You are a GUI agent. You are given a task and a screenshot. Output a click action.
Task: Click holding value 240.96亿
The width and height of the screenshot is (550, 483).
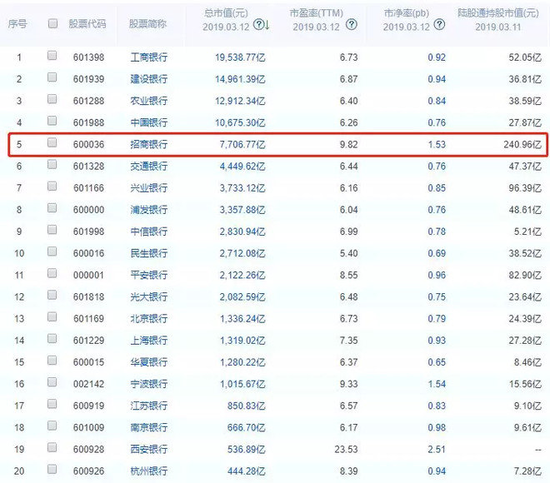pos(523,144)
